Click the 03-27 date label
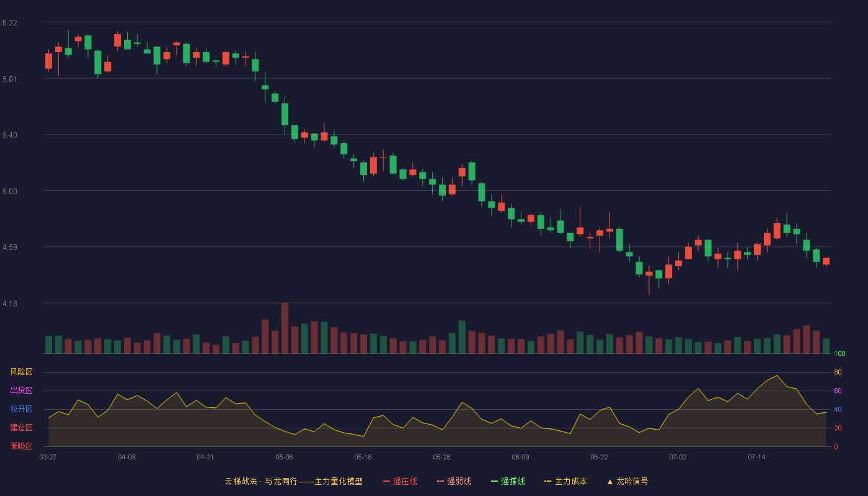868x496 pixels. click(48, 457)
